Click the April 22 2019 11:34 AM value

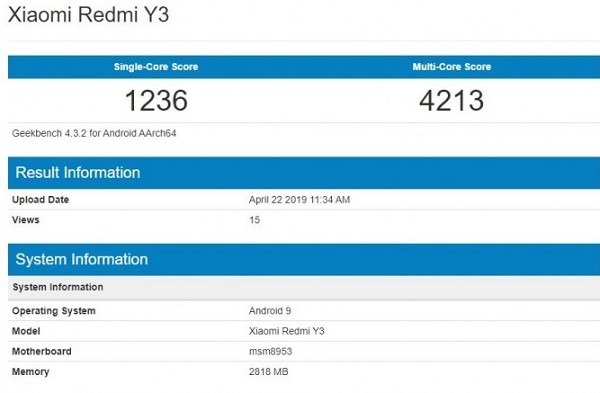coord(299,200)
